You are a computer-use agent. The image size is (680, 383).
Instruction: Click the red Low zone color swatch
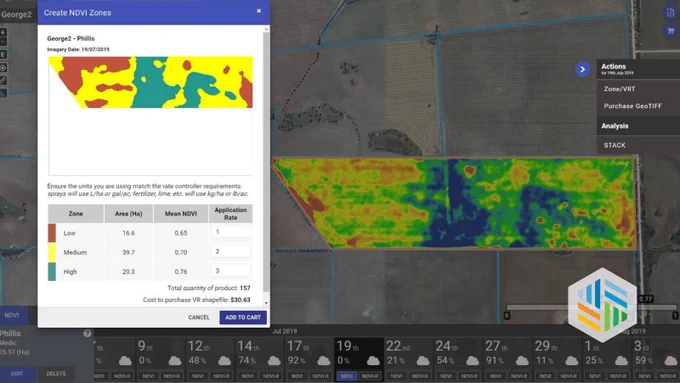[x=52, y=233]
